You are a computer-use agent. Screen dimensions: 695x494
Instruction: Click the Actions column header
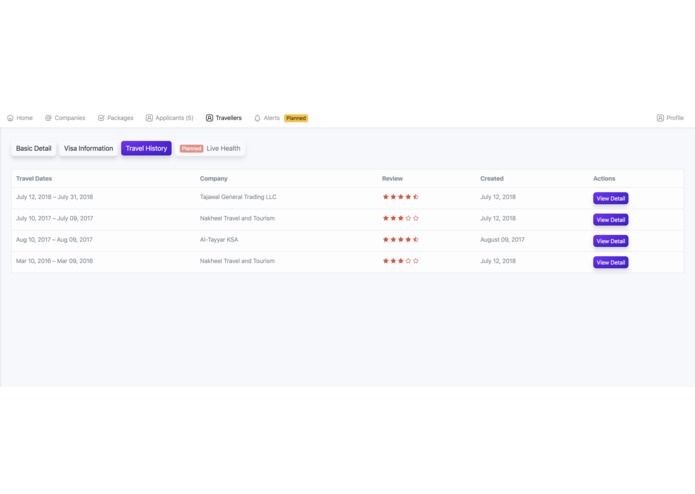(604, 179)
